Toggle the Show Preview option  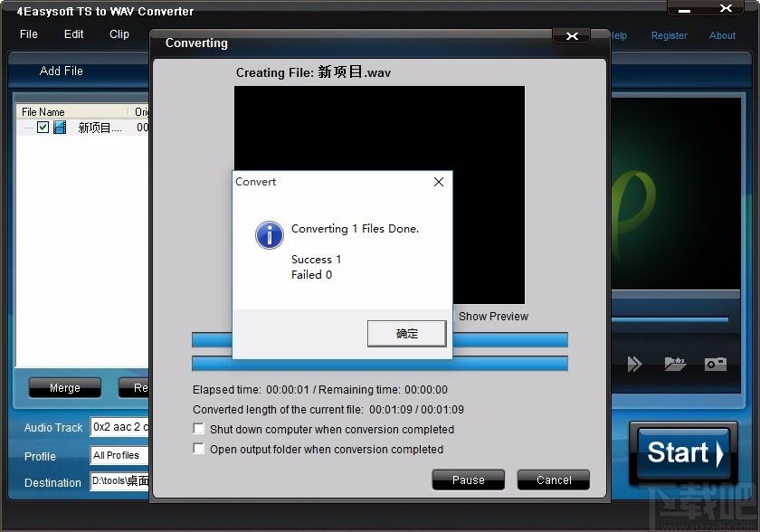tap(493, 317)
